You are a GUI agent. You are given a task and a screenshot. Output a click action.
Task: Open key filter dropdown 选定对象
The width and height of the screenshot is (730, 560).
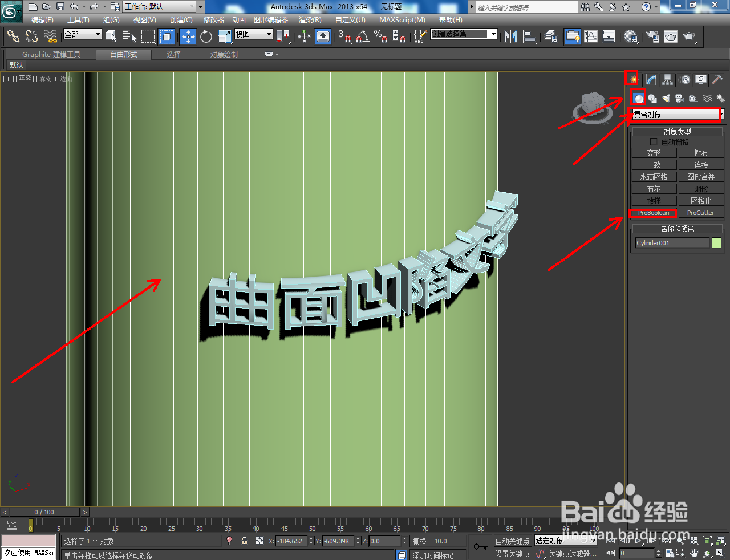(565, 541)
